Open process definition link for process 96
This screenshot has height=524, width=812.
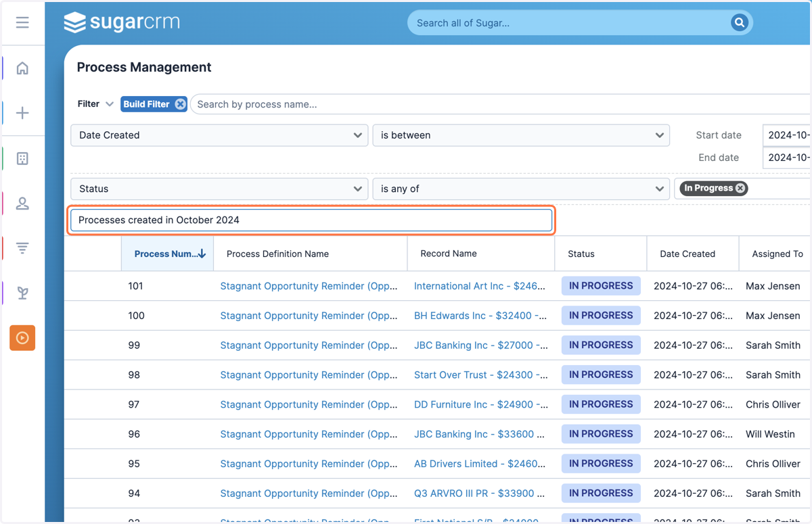(309, 435)
